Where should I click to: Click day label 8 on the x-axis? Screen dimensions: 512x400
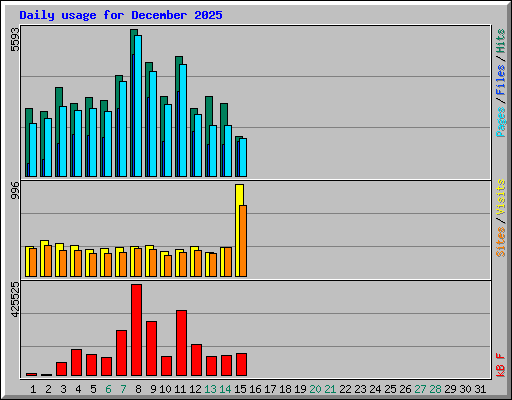(x=138, y=389)
